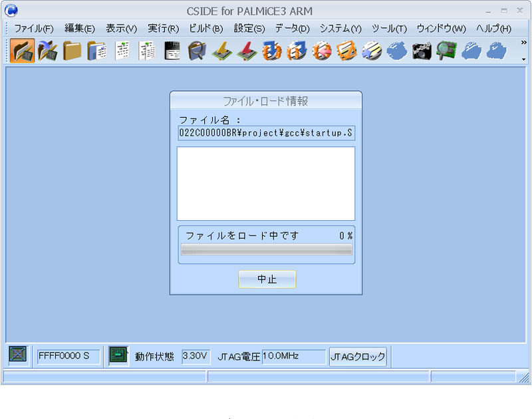
Task: Click the ファイル・ロード情報 dialog title
Action: (x=265, y=101)
